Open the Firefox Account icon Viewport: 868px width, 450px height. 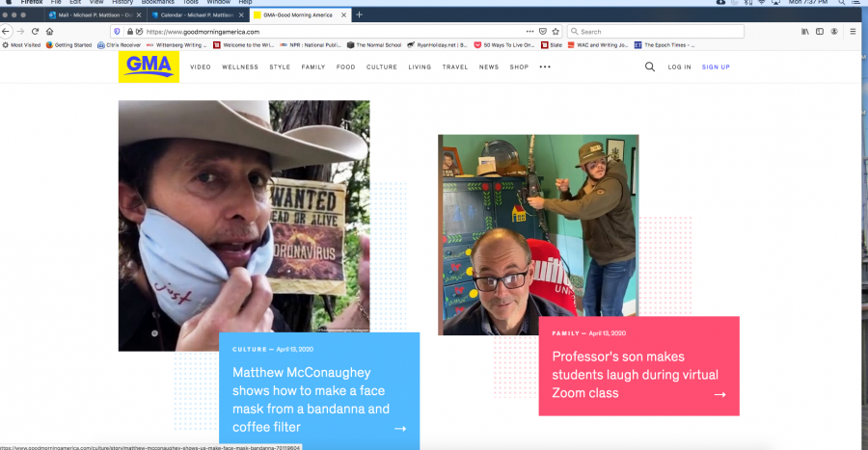coord(834,32)
